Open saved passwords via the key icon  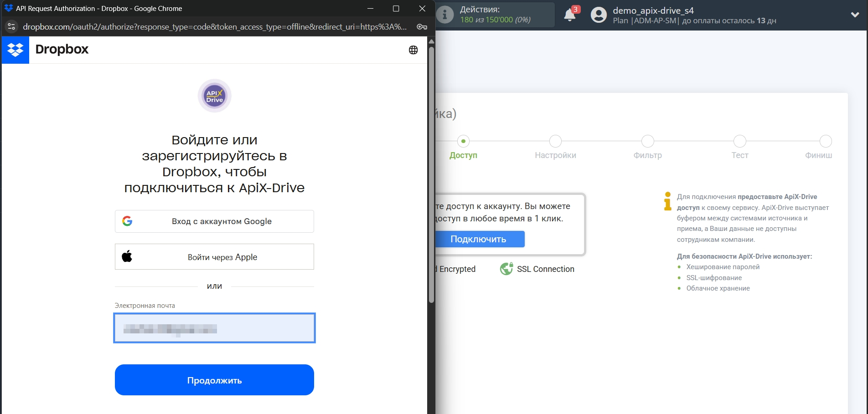pos(422,27)
